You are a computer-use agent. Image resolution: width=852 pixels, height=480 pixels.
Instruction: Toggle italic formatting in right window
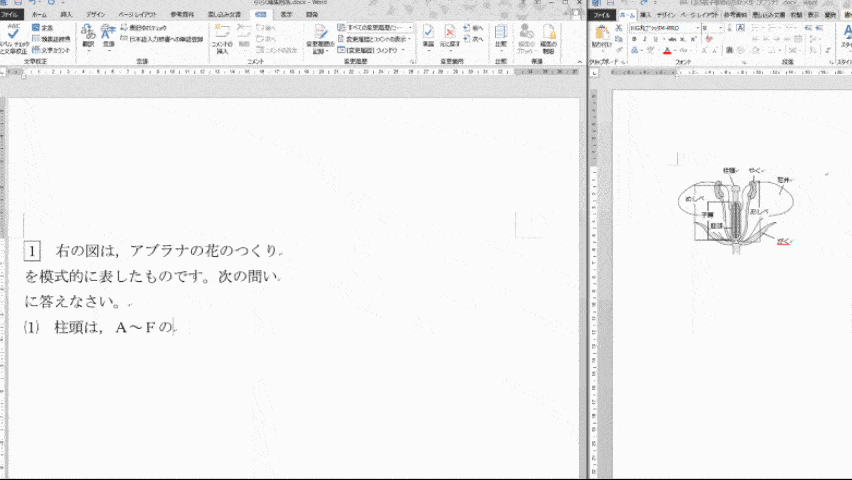[x=646, y=39]
